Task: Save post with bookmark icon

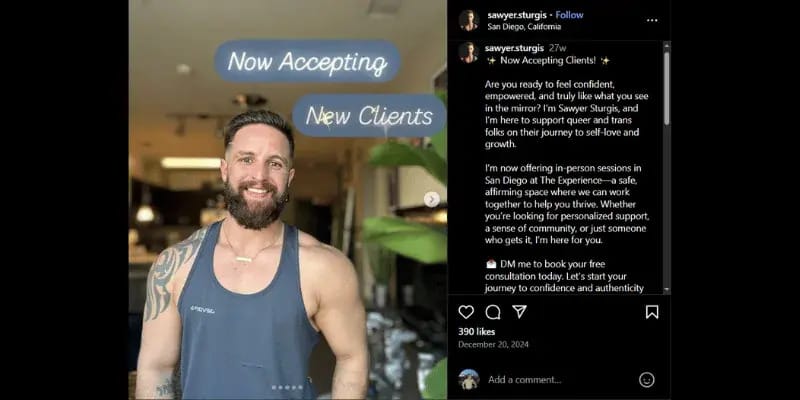Action: point(652,312)
